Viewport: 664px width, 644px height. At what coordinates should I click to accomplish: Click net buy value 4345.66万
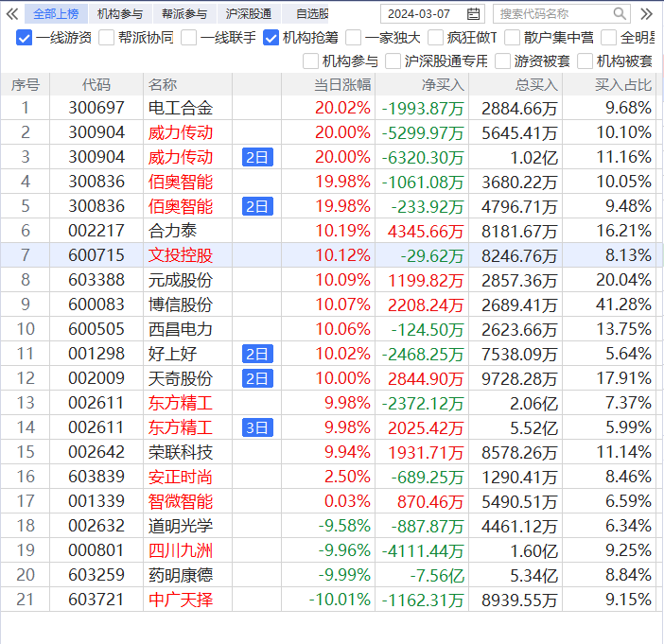click(426, 232)
